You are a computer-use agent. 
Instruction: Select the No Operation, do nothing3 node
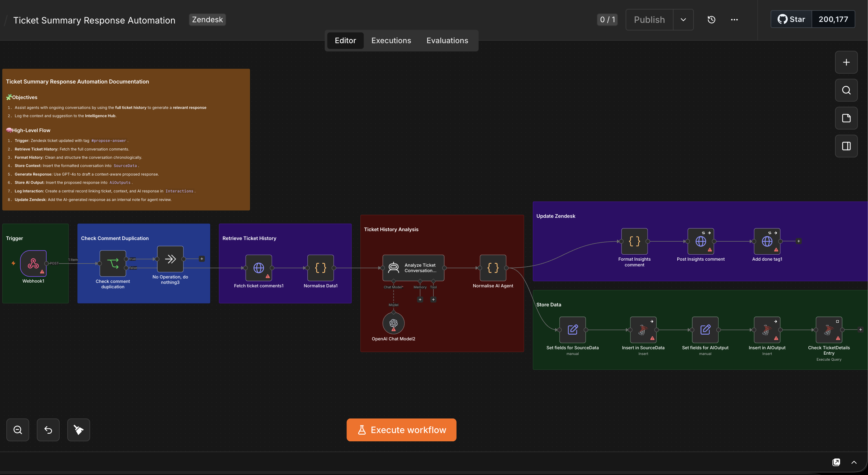coord(170,259)
